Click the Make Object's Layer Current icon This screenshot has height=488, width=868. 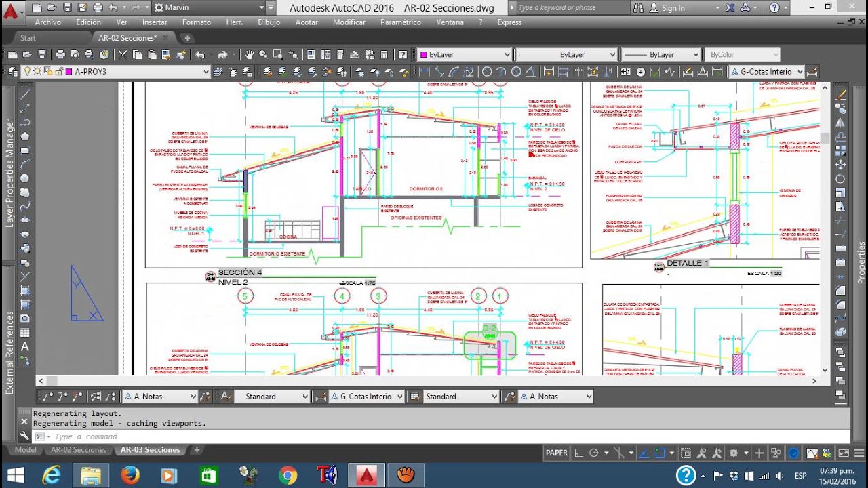[x=218, y=71]
